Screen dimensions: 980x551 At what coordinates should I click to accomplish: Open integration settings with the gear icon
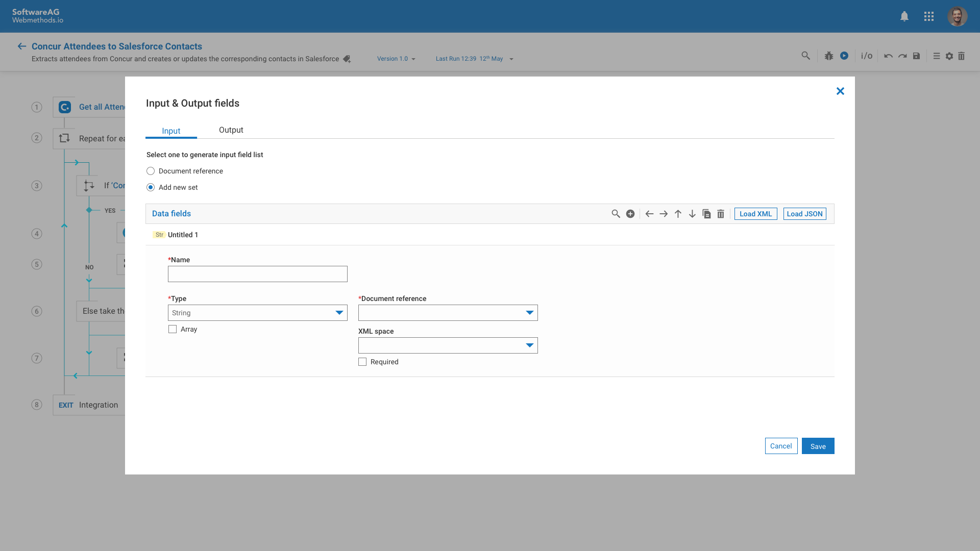pyautogui.click(x=949, y=56)
